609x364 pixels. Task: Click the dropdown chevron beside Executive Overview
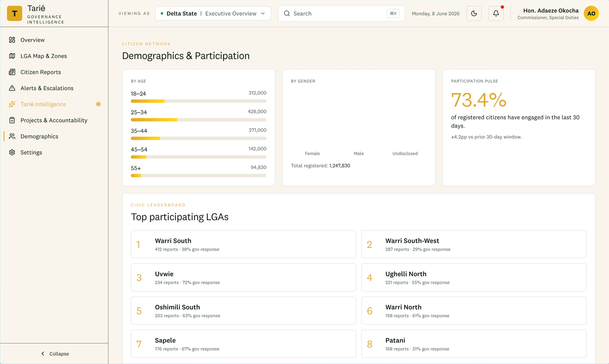[x=263, y=13]
